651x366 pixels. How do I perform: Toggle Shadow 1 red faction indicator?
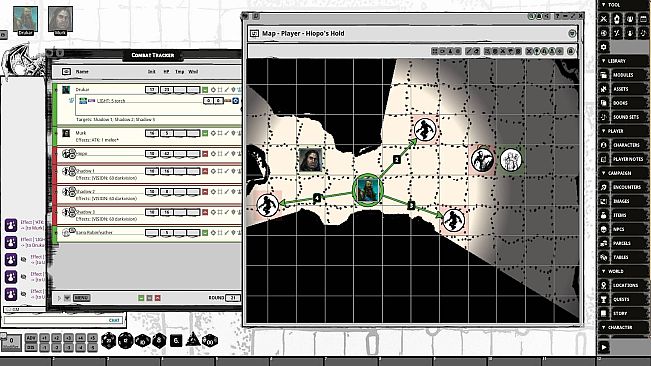click(x=205, y=171)
